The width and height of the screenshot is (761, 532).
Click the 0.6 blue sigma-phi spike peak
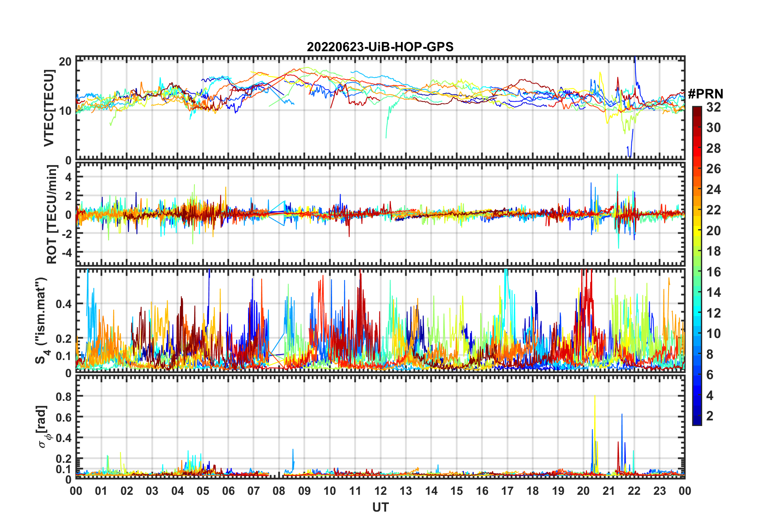622,415
